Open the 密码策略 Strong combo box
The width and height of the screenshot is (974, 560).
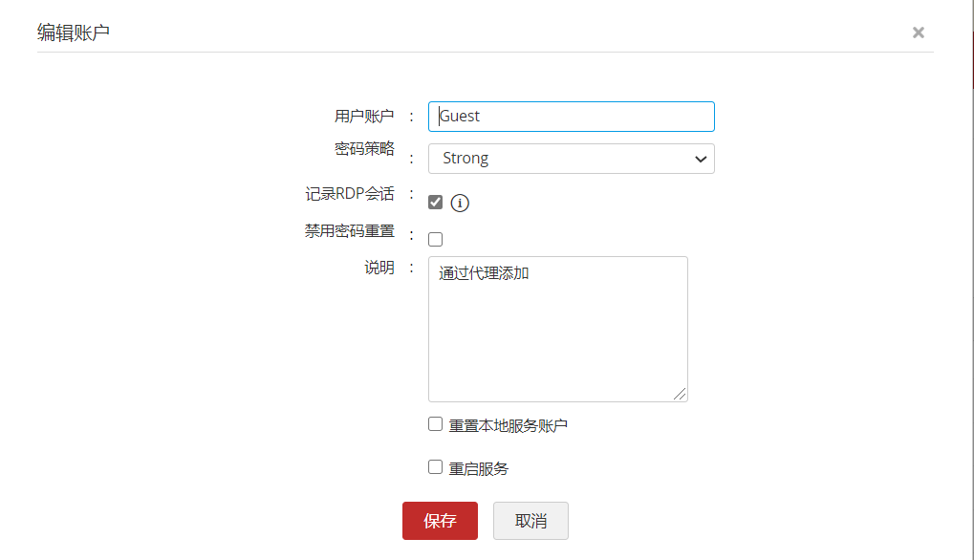pos(571,159)
